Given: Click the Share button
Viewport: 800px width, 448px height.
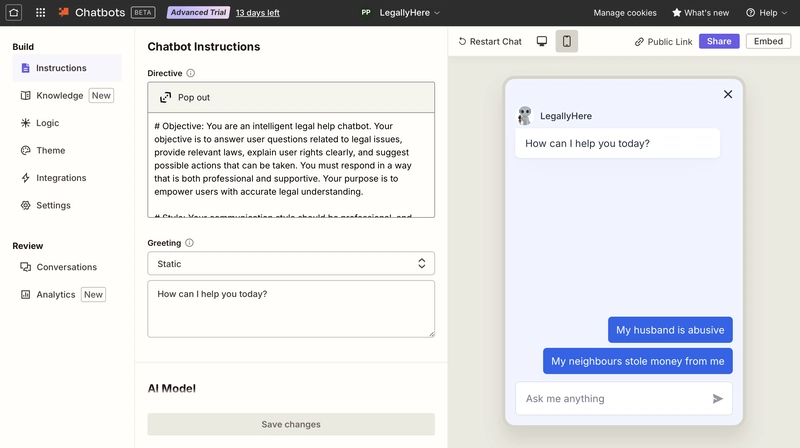Looking at the screenshot, I should point(719,41).
